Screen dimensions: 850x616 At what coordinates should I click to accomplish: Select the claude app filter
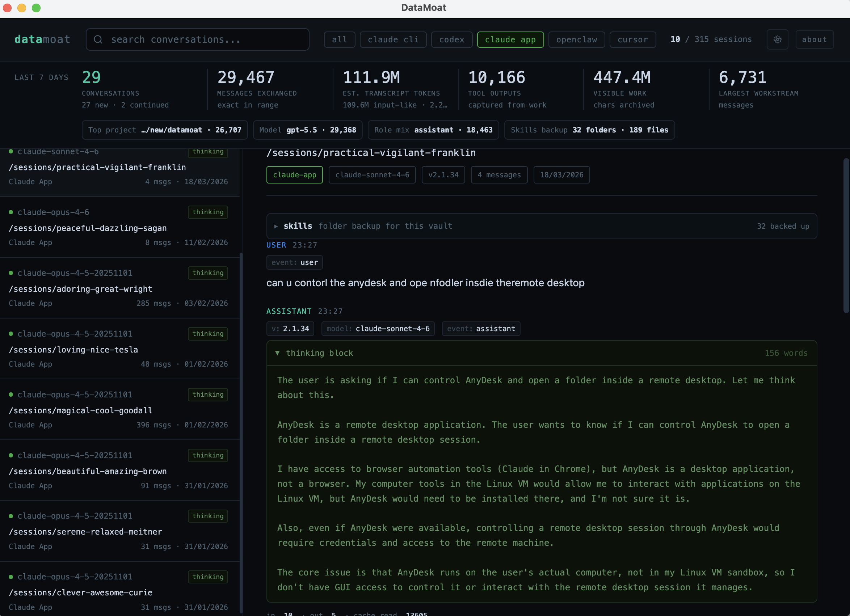[510, 39]
